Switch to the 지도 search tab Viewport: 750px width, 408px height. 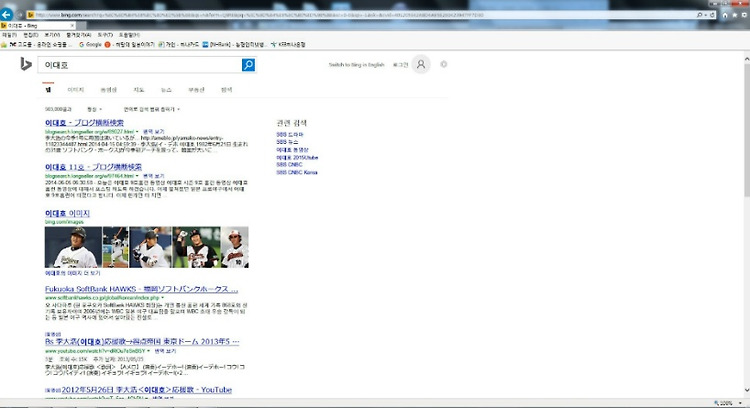click(138, 90)
